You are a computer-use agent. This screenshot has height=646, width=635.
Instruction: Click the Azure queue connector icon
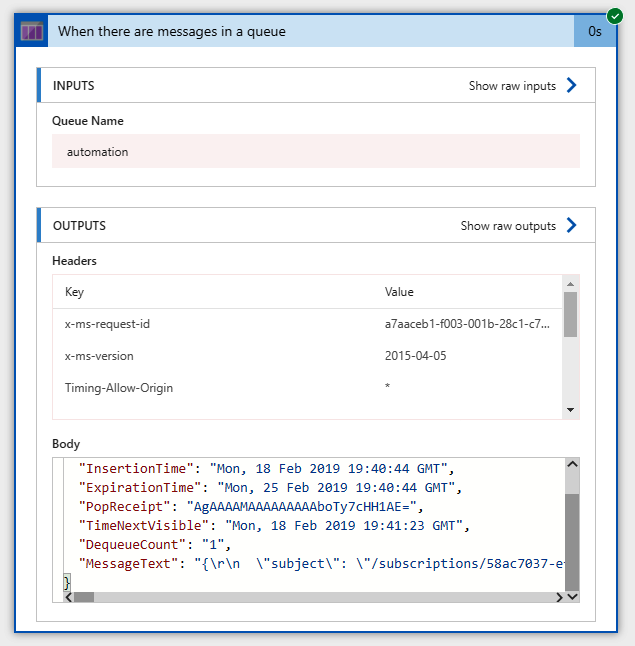32,31
